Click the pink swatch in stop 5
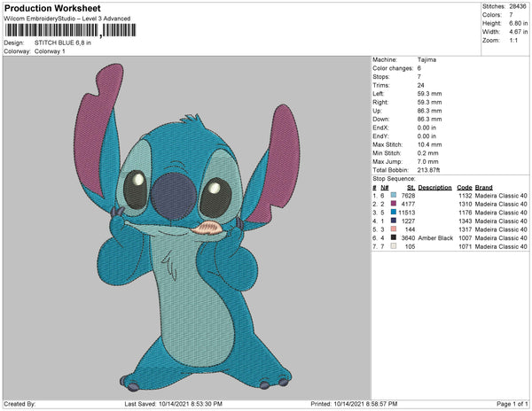 tap(393, 229)
